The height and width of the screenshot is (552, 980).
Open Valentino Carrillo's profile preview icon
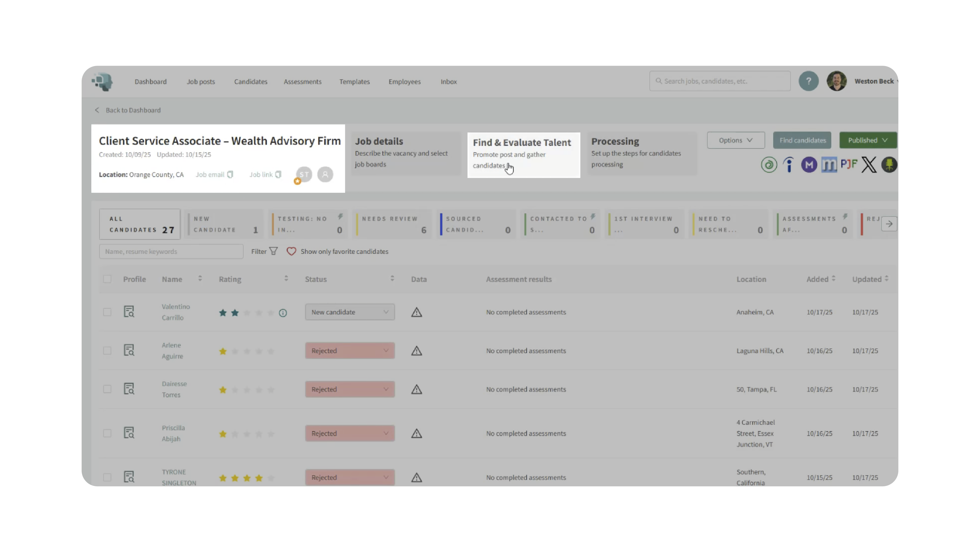[129, 312]
